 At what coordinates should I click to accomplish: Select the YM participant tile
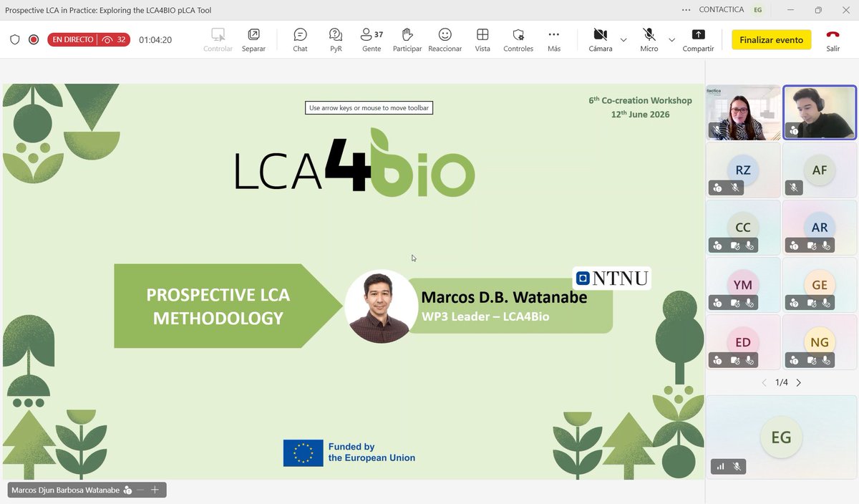click(x=743, y=284)
